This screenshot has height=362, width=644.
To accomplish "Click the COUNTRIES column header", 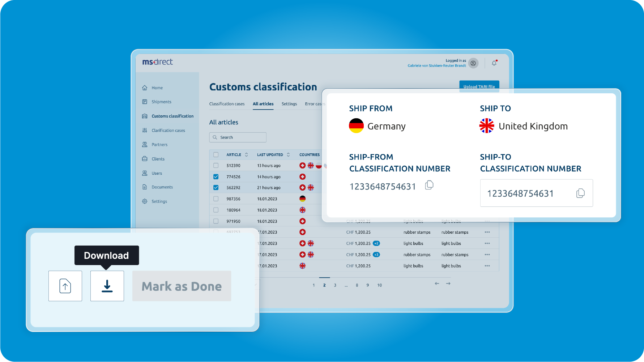I will 310,155.
